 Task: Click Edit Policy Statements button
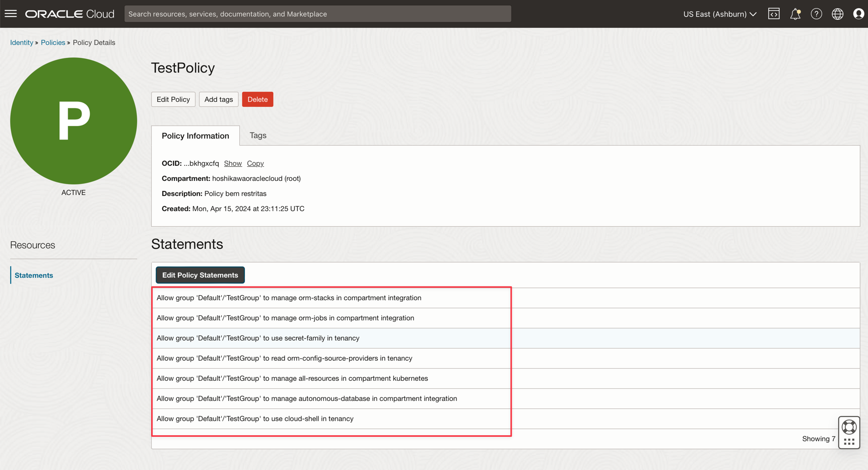pyautogui.click(x=200, y=275)
